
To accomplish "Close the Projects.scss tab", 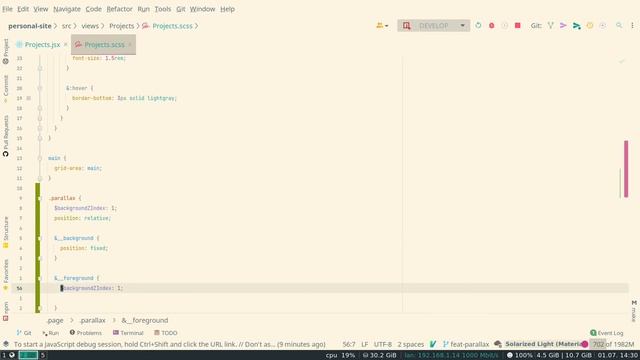I will (x=130, y=44).
